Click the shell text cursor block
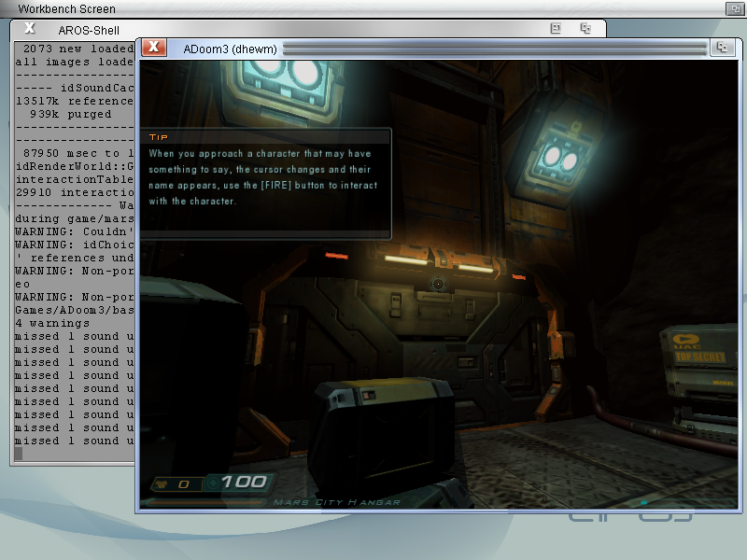Screen dimensions: 747x560 pyautogui.click(x=18, y=454)
